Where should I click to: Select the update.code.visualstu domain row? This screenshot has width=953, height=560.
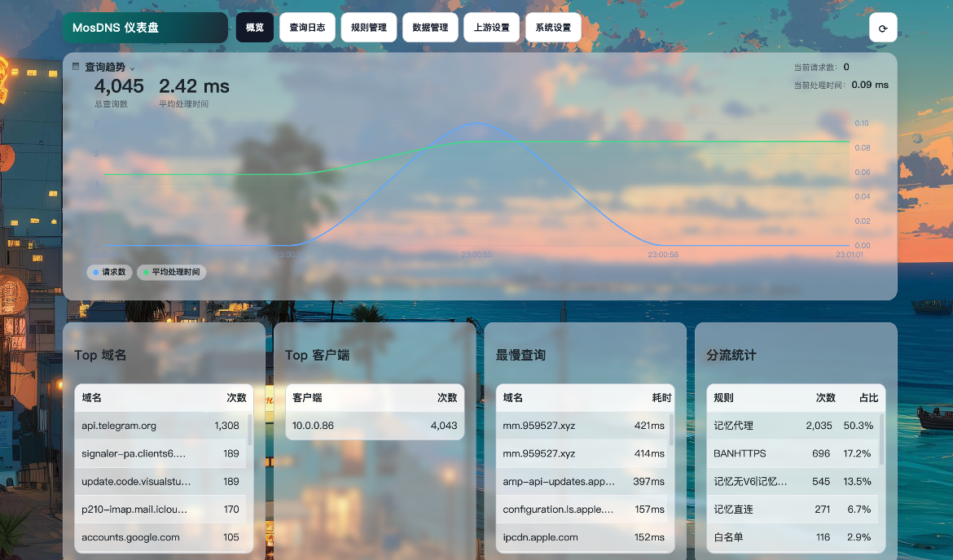click(x=160, y=482)
